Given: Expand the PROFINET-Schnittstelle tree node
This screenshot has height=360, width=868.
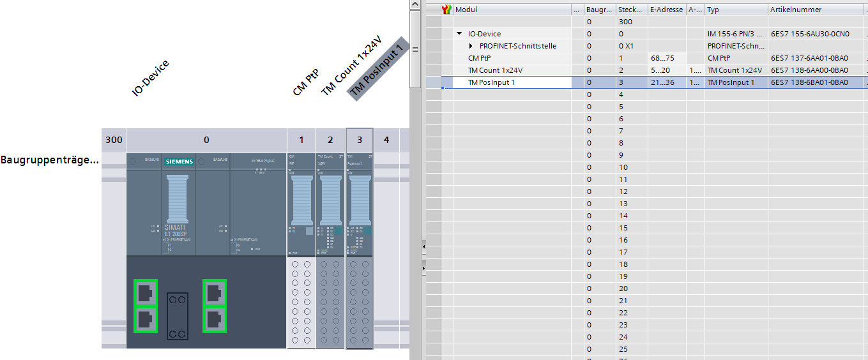Looking at the screenshot, I should point(471,46).
